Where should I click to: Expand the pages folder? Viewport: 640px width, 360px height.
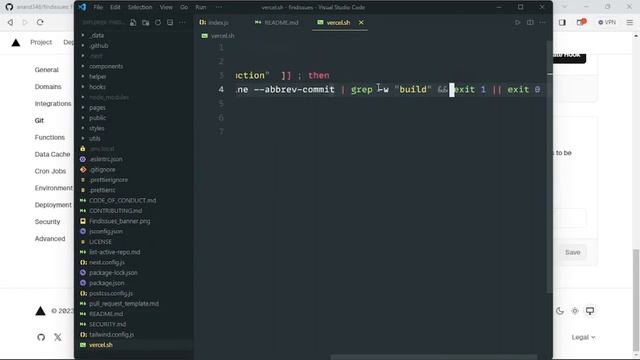click(97, 108)
